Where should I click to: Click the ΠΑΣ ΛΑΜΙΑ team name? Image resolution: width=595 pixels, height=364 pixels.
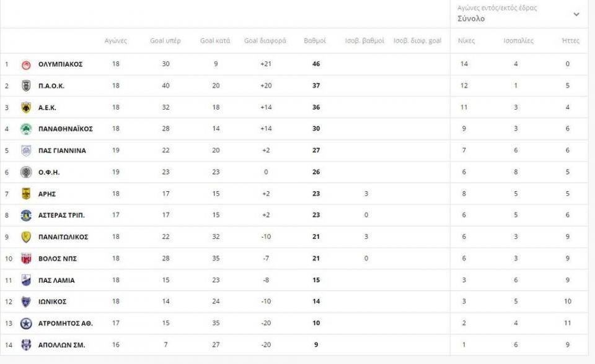[x=56, y=280]
